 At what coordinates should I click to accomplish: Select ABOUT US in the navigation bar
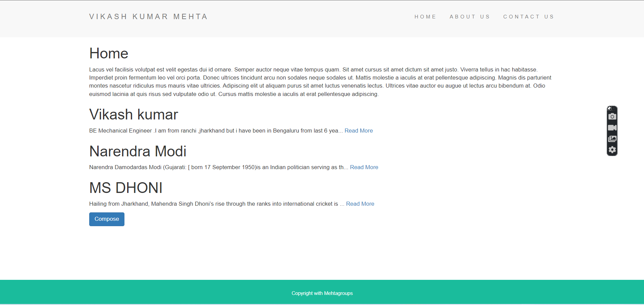point(470,16)
